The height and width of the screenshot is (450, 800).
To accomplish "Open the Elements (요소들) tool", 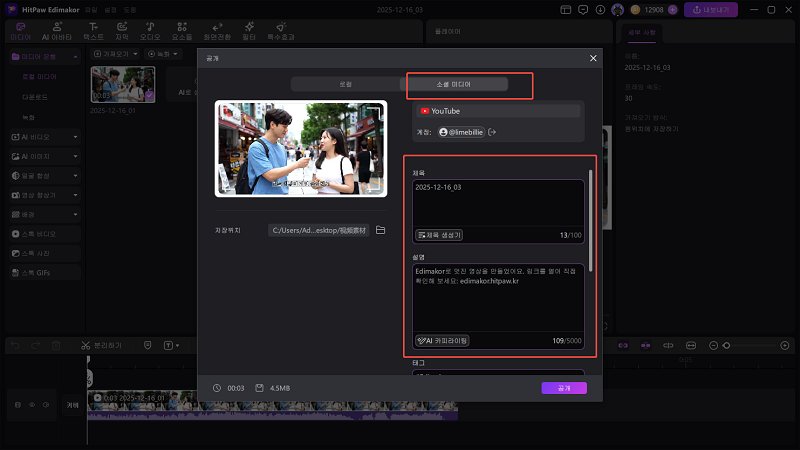I will click(182, 32).
